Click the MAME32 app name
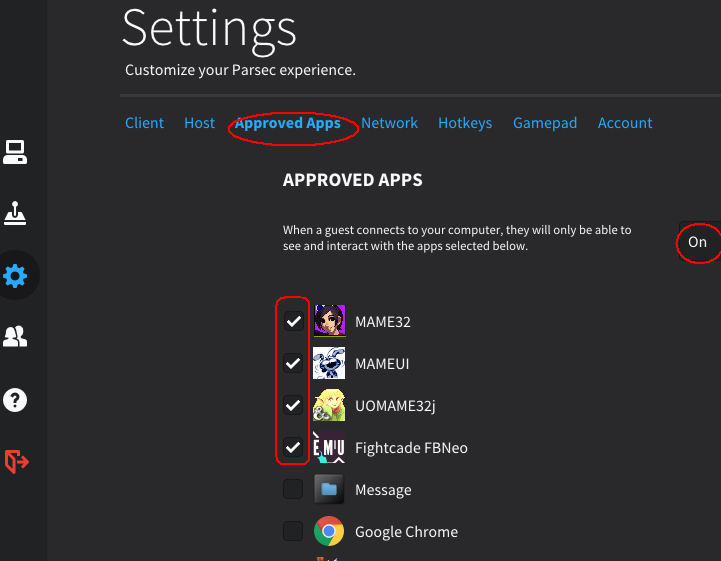This screenshot has width=721, height=561. click(383, 322)
